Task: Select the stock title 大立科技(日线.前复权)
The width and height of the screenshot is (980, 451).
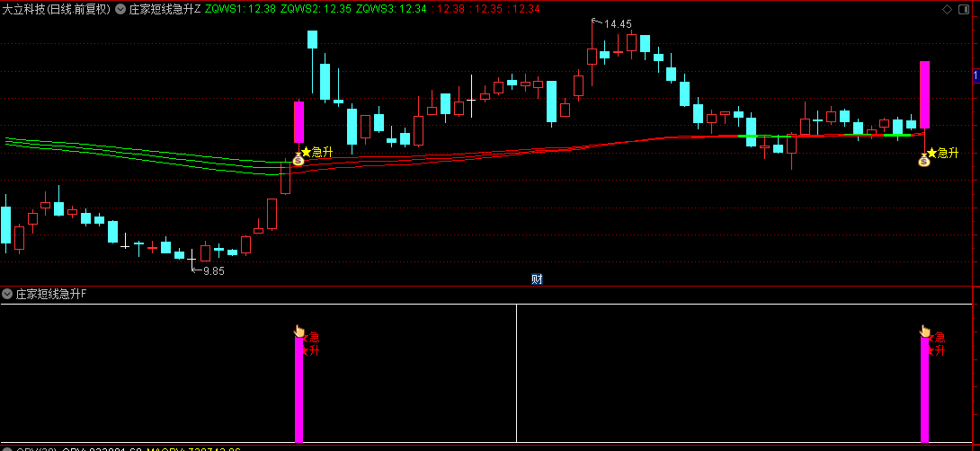Action: [x=57, y=9]
